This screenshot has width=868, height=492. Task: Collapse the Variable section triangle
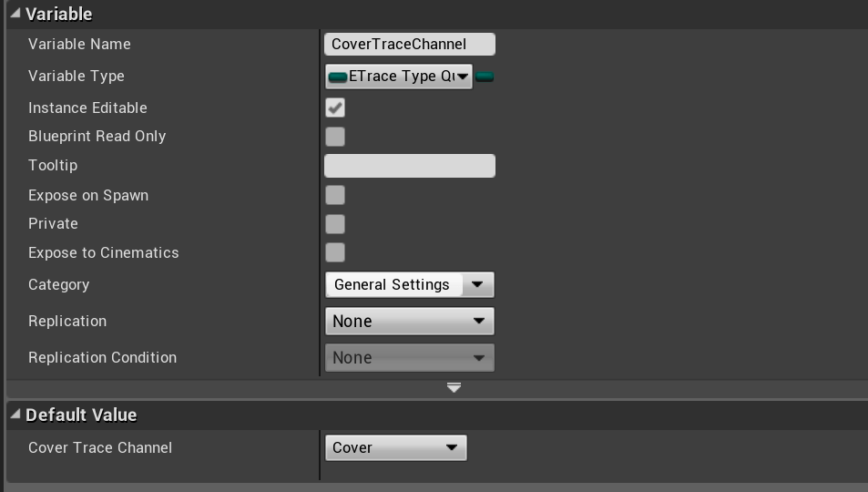point(15,14)
